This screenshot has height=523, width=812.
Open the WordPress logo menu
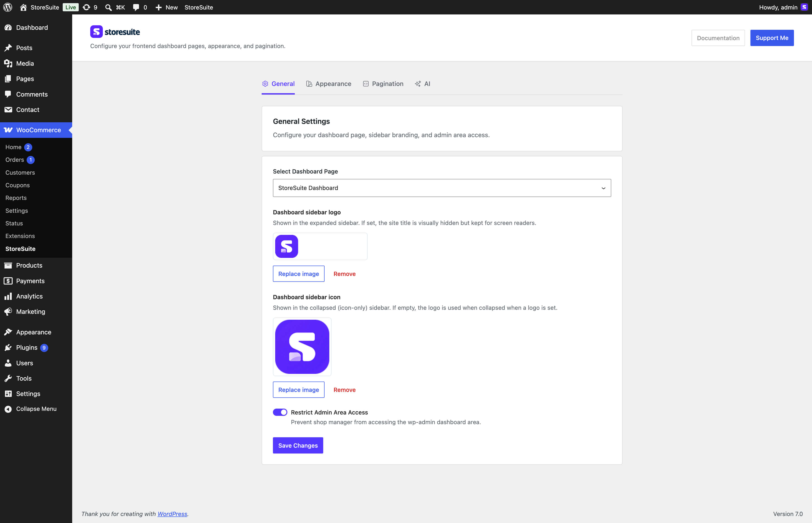8,7
